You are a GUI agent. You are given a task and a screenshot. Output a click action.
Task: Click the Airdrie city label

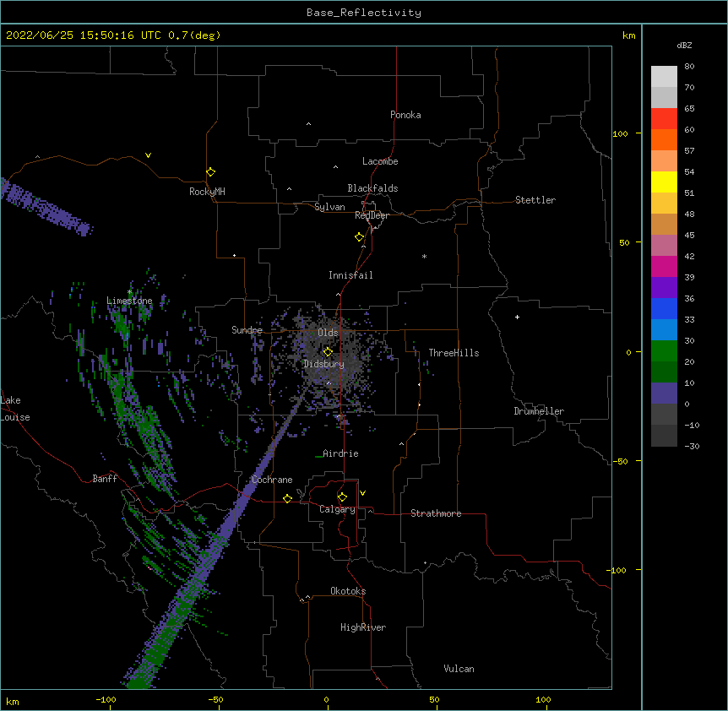(x=341, y=453)
